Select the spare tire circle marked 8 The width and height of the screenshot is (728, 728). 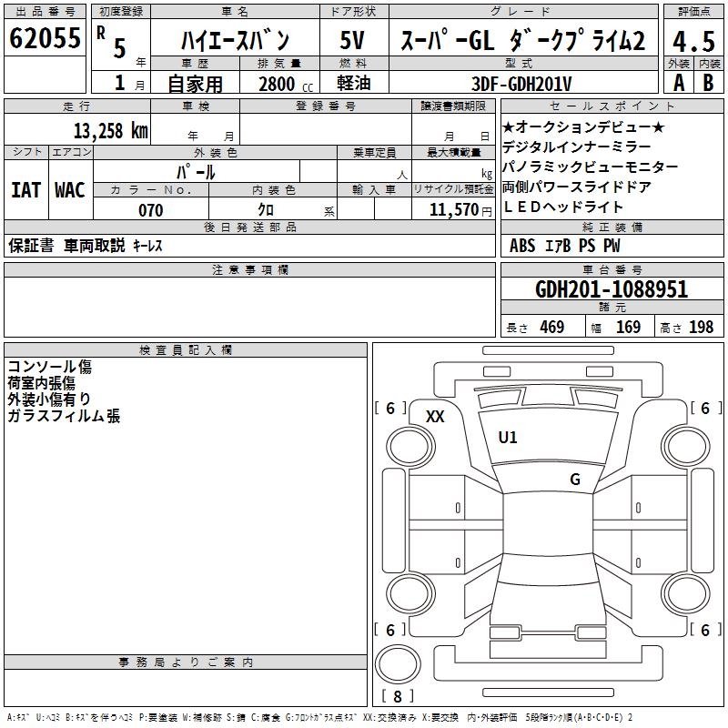point(398,664)
